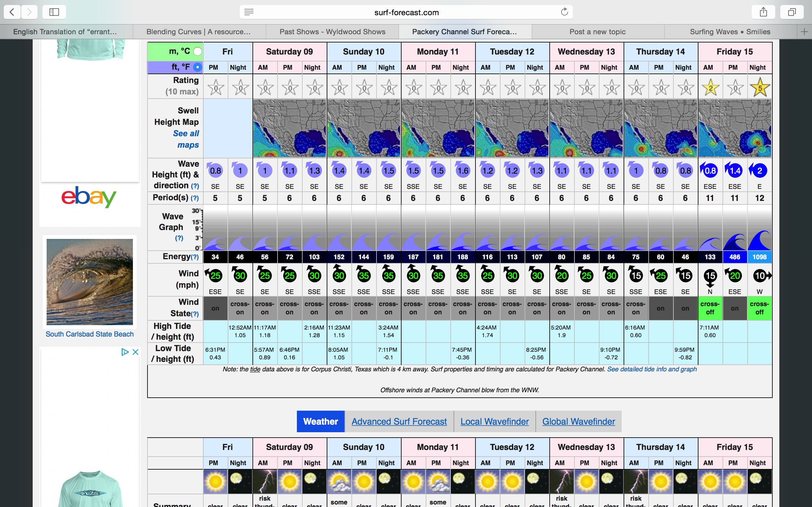This screenshot has height=507, width=812.
Task: Click the page reload icon
Action: click(x=564, y=12)
